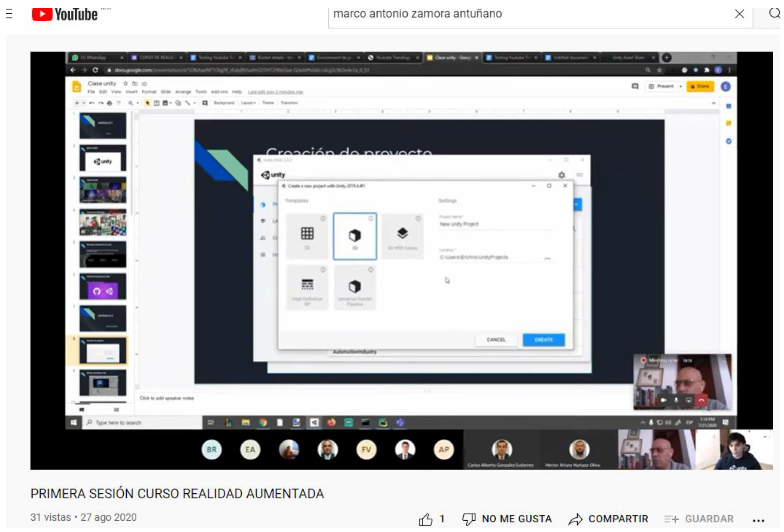The width and height of the screenshot is (784, 532).
Task: Like the video with thumbs up
Action: point(426,519)
